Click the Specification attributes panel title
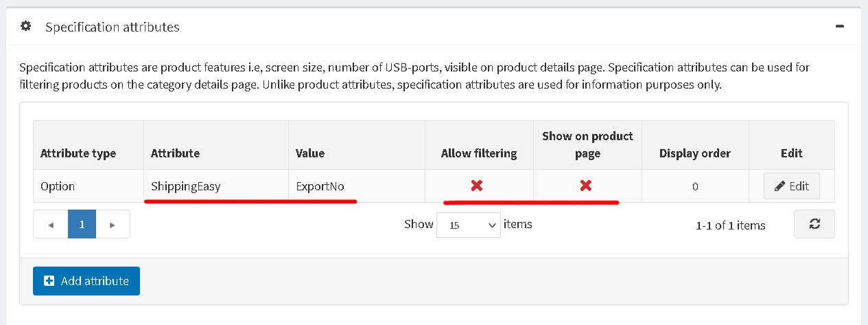The width and height of the screenshot is (868, 325). point(113,27)
